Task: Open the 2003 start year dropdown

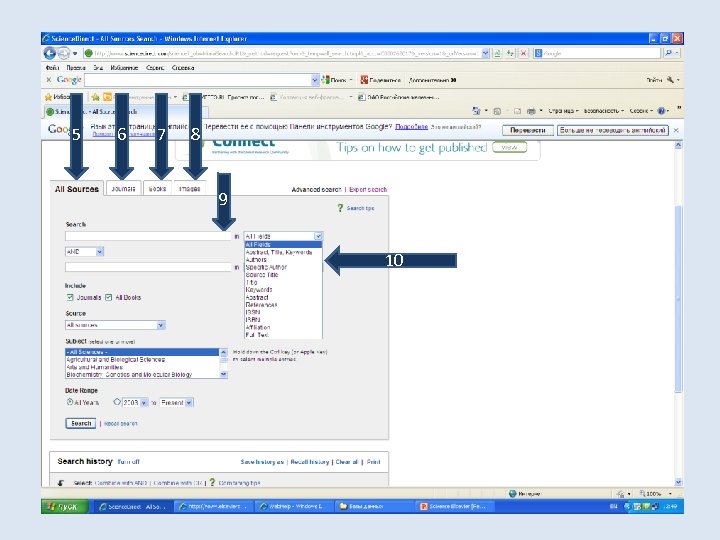Action: pos(144,403)
